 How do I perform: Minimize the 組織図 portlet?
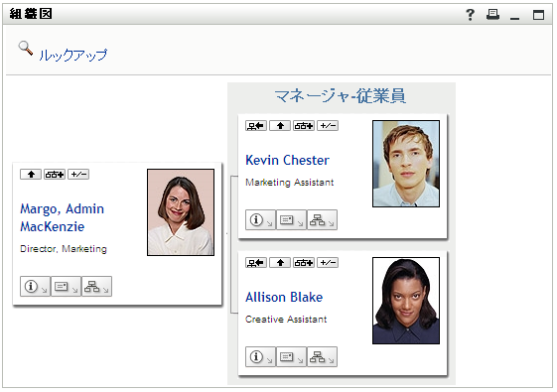click(514, 18)
